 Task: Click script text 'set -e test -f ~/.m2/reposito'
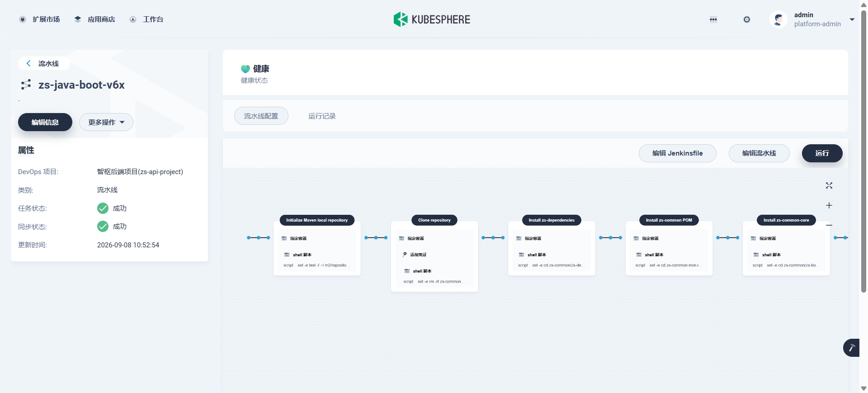click(324, 265)
